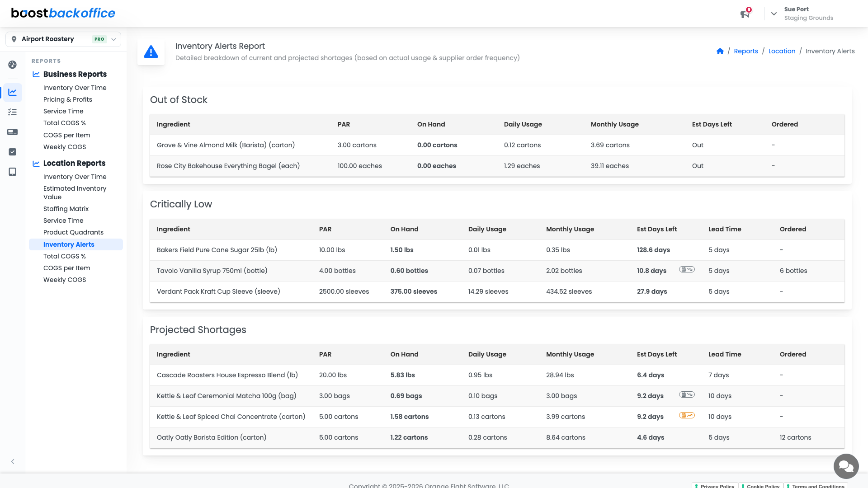Click Cascade Roasters House Espresso Blend ingredient
The image size is (868, 488).
pyautogui.click(x=227, y=375)
